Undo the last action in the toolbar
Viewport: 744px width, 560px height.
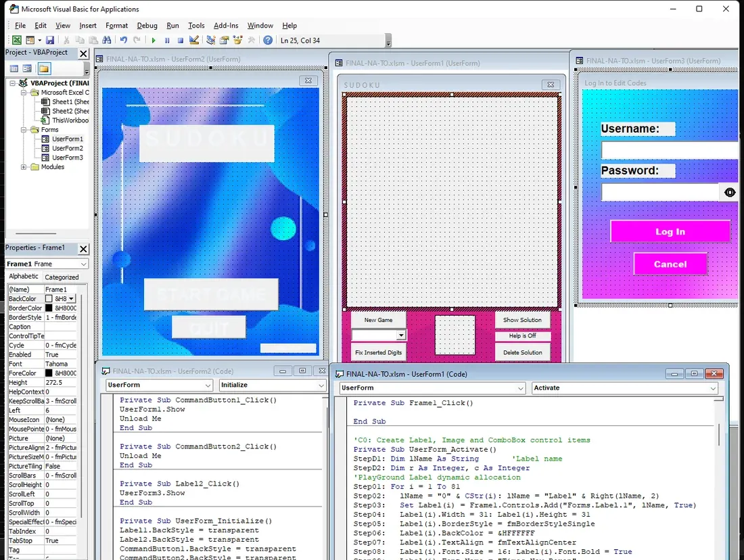tap(123, 41)
